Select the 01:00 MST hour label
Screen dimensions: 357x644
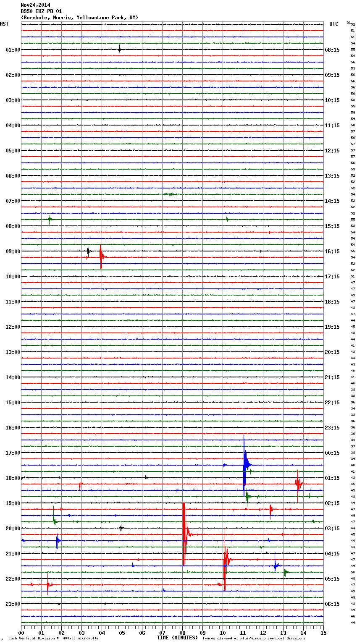click(x=13, y=50)
